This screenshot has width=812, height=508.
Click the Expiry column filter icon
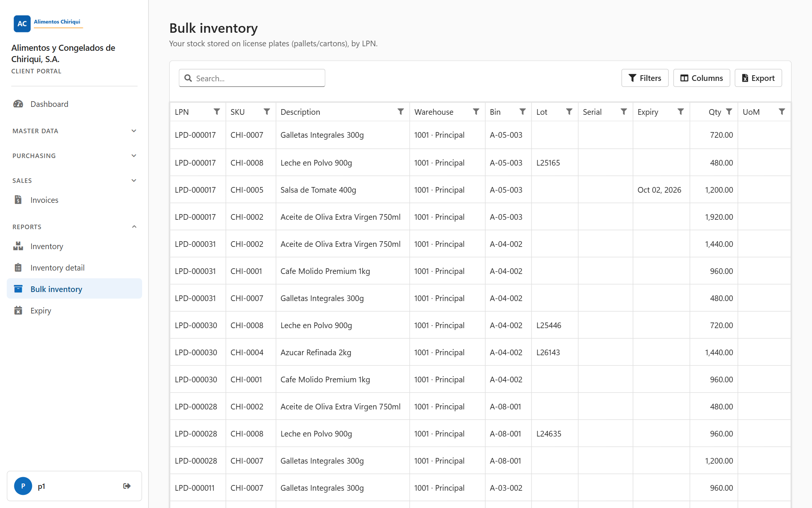[681, 112]
